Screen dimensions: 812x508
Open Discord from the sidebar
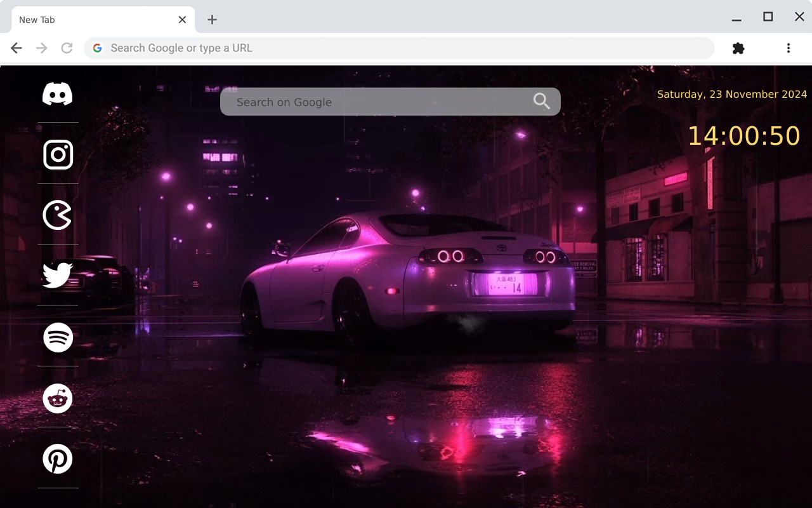click(58, 93)
